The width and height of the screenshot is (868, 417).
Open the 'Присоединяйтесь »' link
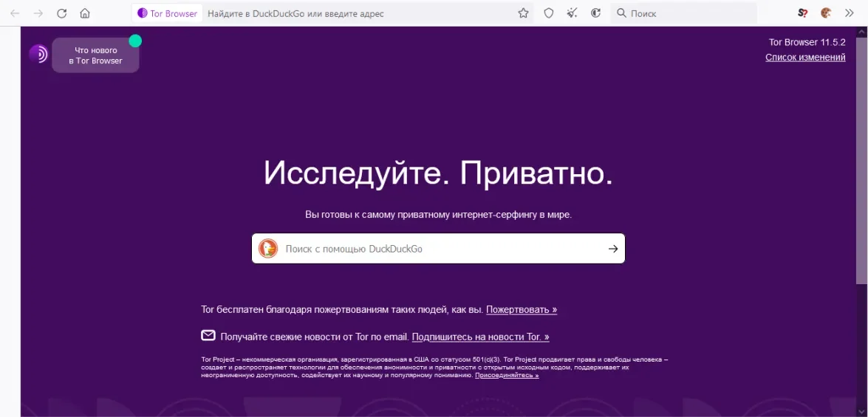click(507, 375)
